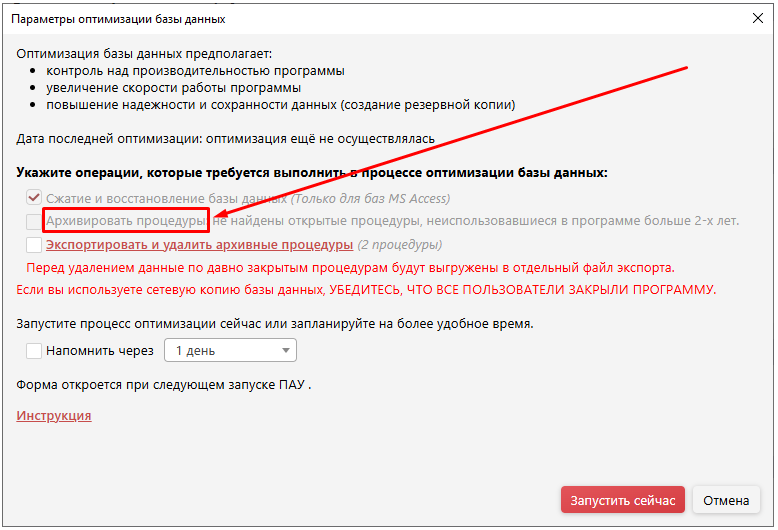The image size is (778, 530).
Task: Click the bold 'Укажите операции' heading
Action: pyautogui.click(x=312, y=173)
